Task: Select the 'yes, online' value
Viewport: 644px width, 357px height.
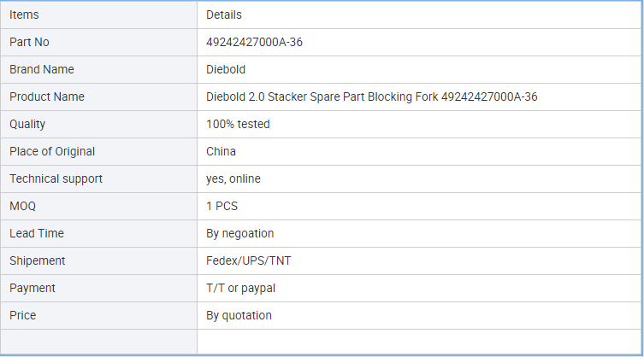Action: [233, 178]
